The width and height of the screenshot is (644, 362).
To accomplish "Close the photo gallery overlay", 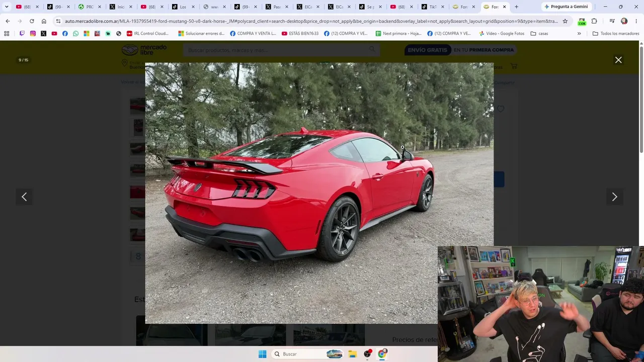I will point(618,60).
